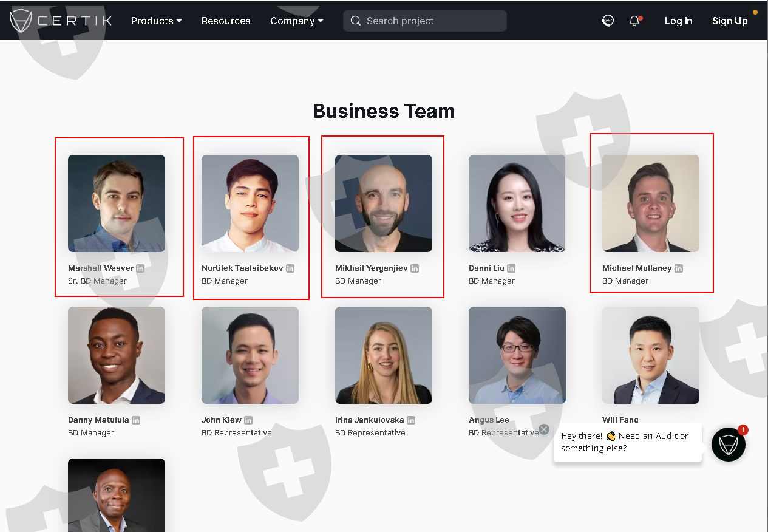Select Mikhail Yerganjiev's profile photo
This screenshot has width=768, height=532.
384,203
